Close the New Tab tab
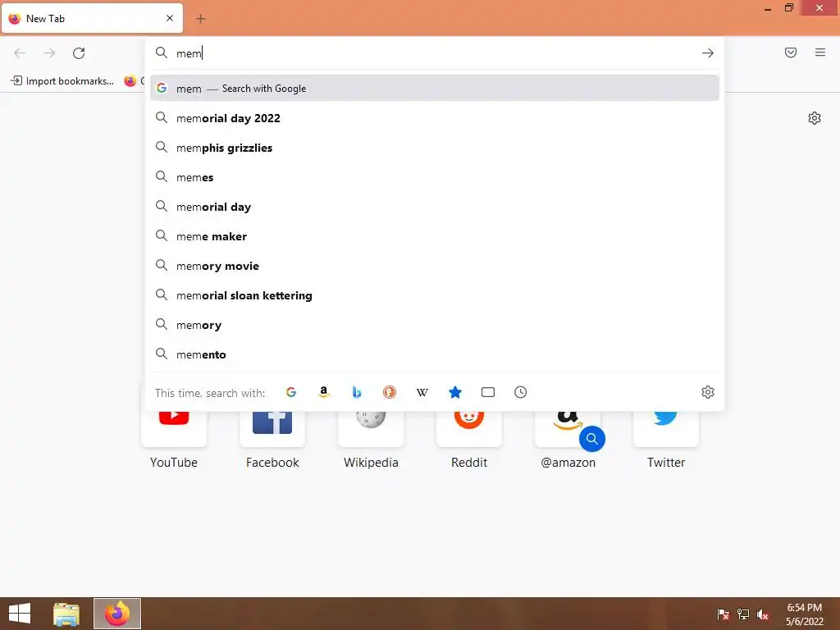The image size is (840, 630). pyautogui.click(x=170, y=18)
